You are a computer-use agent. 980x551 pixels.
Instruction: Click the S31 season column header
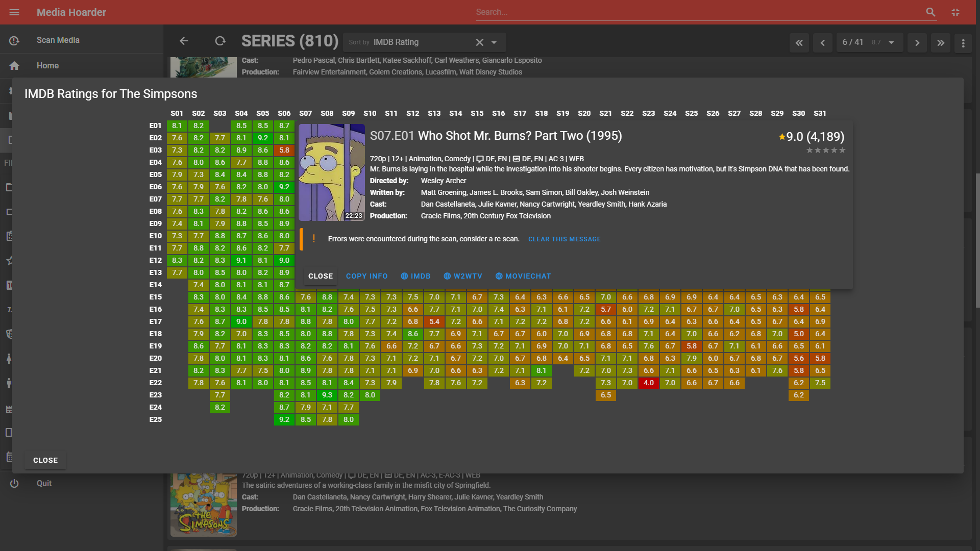820,113
